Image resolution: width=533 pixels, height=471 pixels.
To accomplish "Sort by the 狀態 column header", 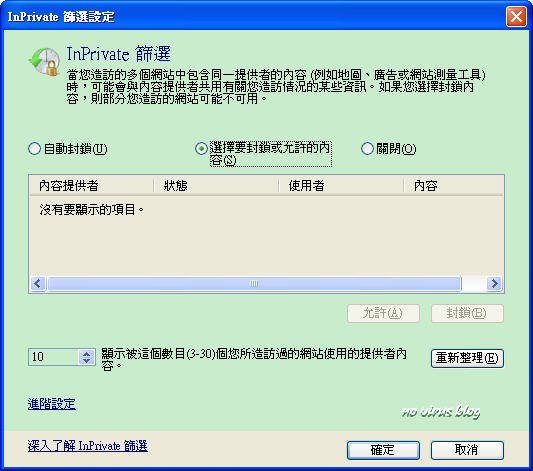I will pyautogui.click(x=216, y=186).
